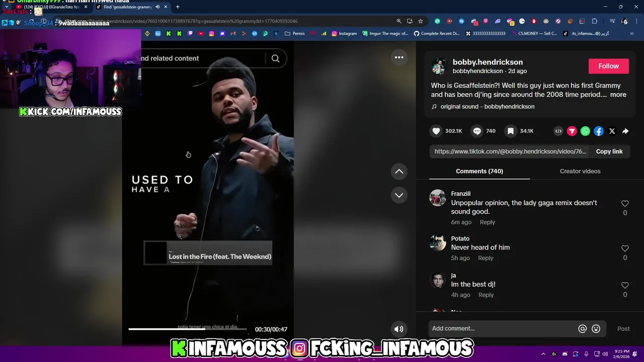Viewport: 644px width, 362px height.
Task: Open the zoom magnifier icon in address bar
Action: coord(399,21)
